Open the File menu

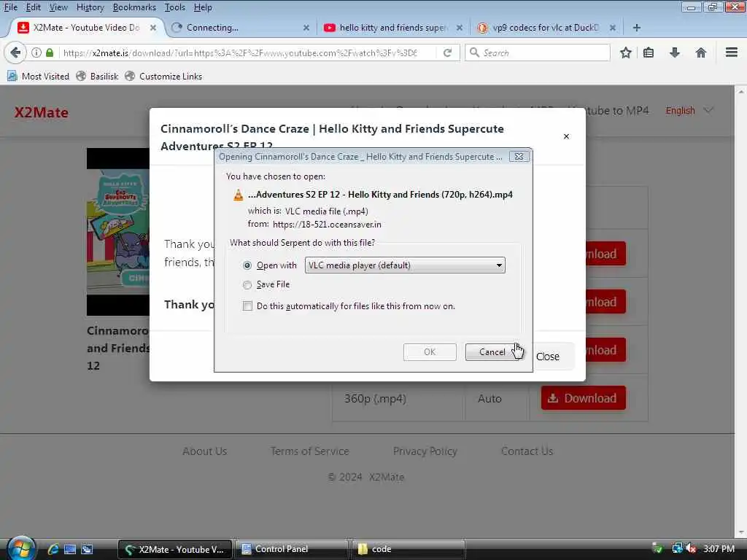(x=10, y=7)
